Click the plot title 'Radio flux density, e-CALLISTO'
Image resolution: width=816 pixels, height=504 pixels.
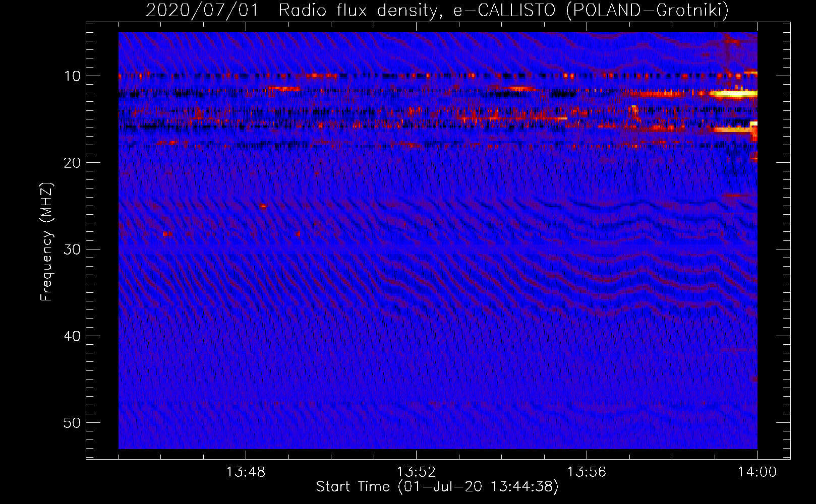(x=417, y=10)
